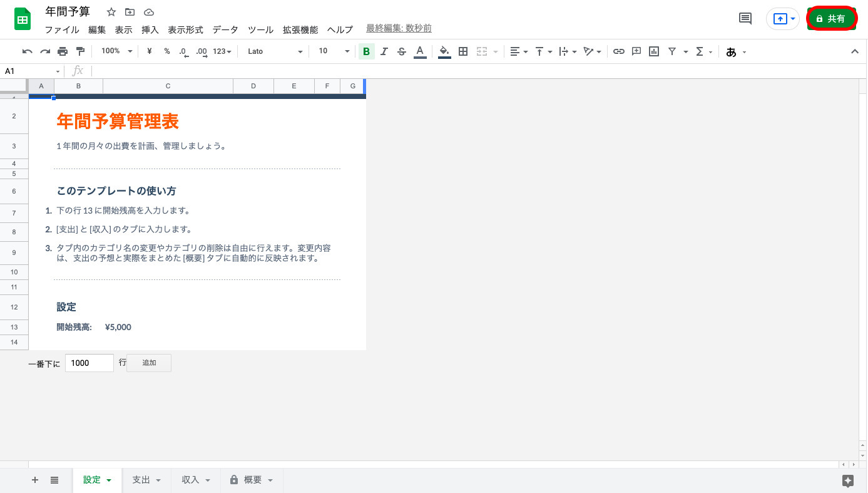Screen dimensions: 868x493
Task: Open the ファイル menu
Action: (x=62, y=29)
